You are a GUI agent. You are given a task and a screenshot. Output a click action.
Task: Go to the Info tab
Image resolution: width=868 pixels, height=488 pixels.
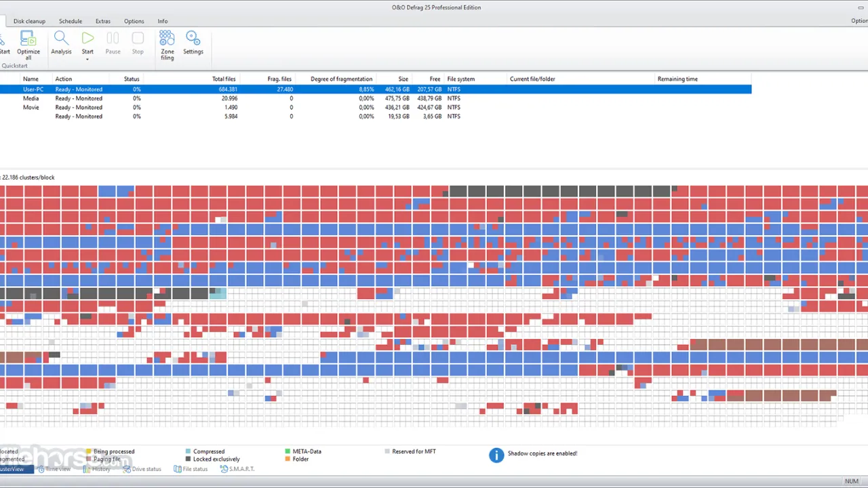163,21
